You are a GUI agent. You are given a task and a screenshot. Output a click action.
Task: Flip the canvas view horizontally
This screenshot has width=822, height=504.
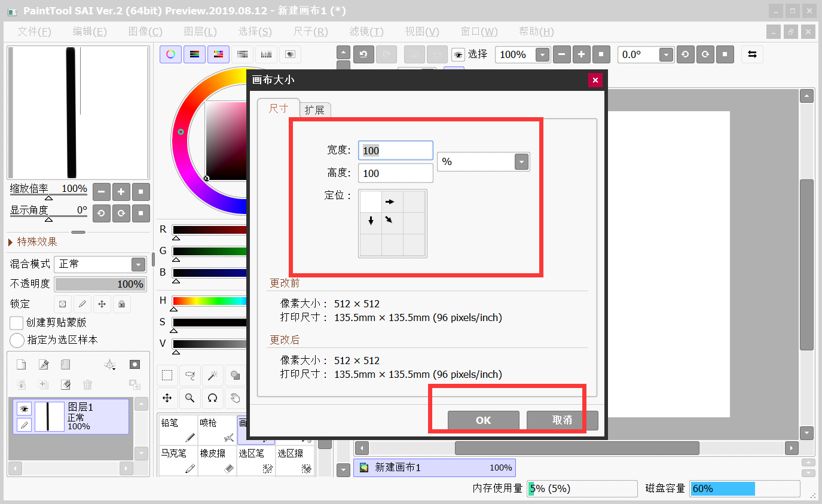click(752, 54)
